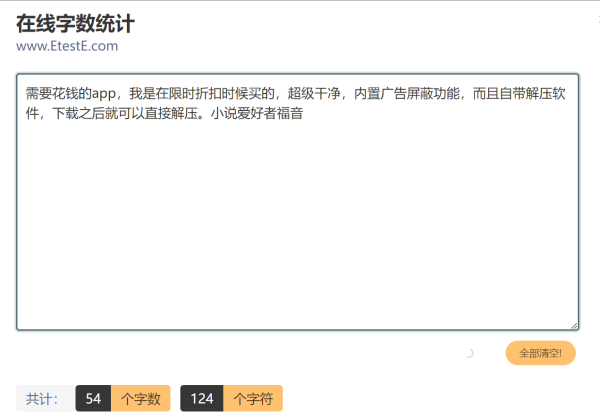Click the 54 word count value
The height and width of the screenshot is (420, 600).
click(93, 399)
